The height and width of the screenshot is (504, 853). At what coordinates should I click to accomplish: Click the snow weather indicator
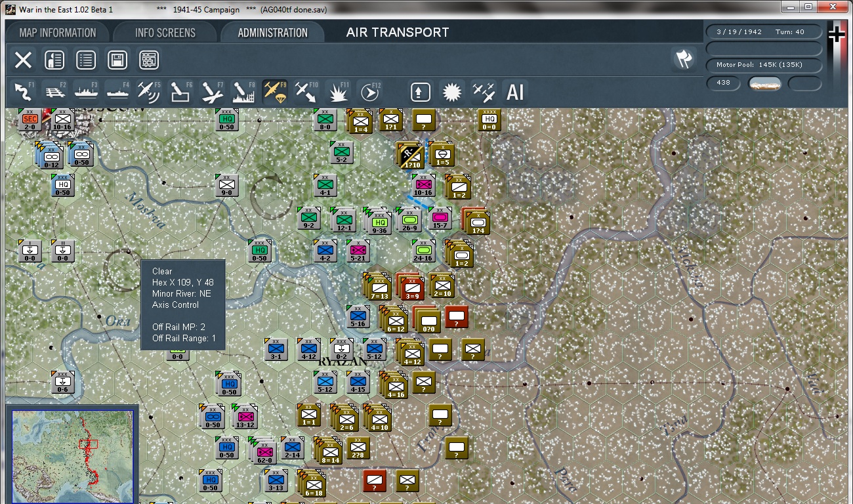(x=765, y=83)
